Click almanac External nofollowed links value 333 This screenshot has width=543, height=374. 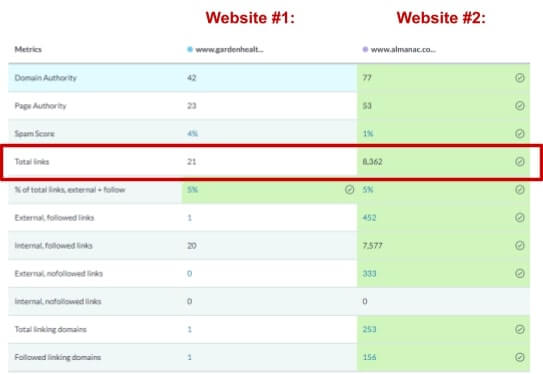(x=369, y=274)
